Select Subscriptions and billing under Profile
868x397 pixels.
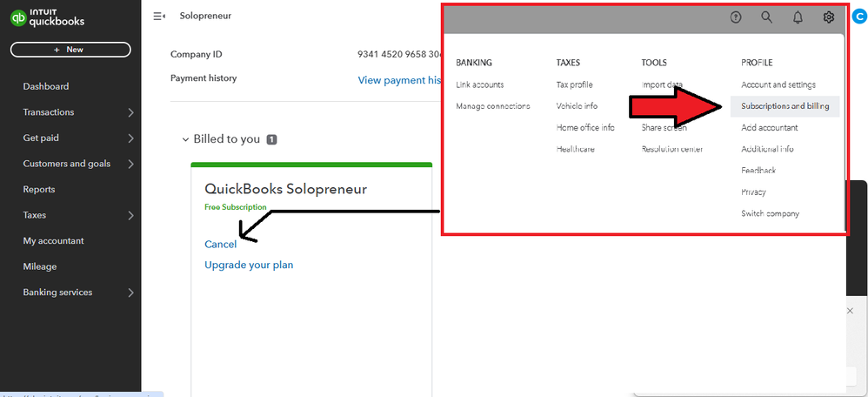(x=785, y=106)
